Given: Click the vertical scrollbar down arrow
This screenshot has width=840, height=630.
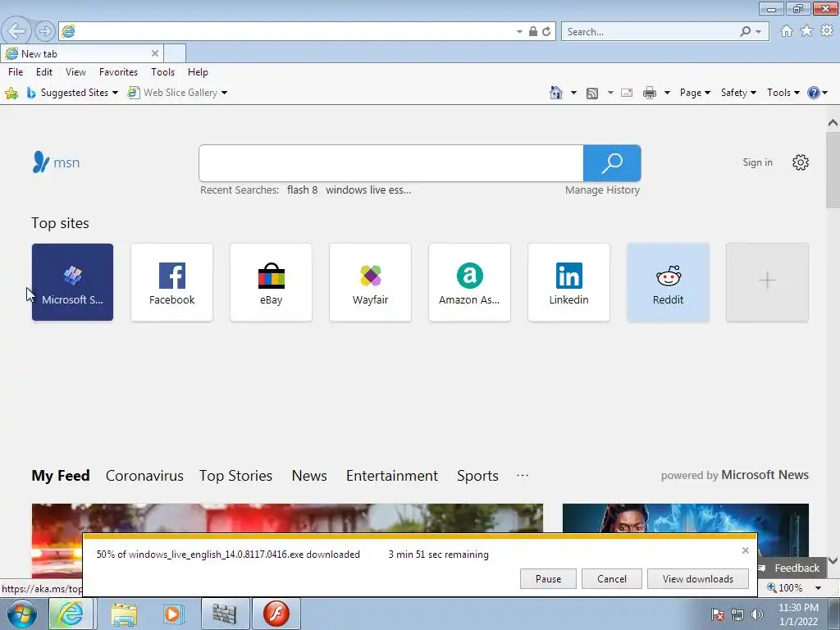Looking at the screenshot, I should coord(833,561).
